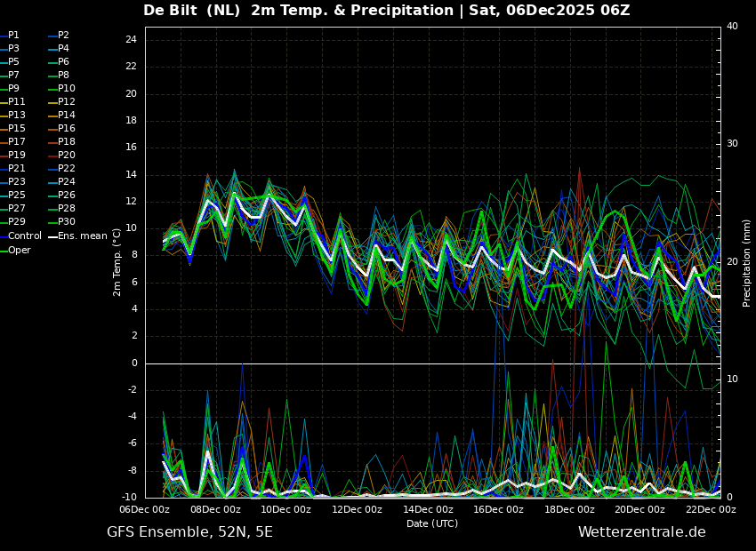Click the GFS Ensemble, 52N, 5E caption
The width and height of the screenshot is (756, 551).
tap(189, 532)
